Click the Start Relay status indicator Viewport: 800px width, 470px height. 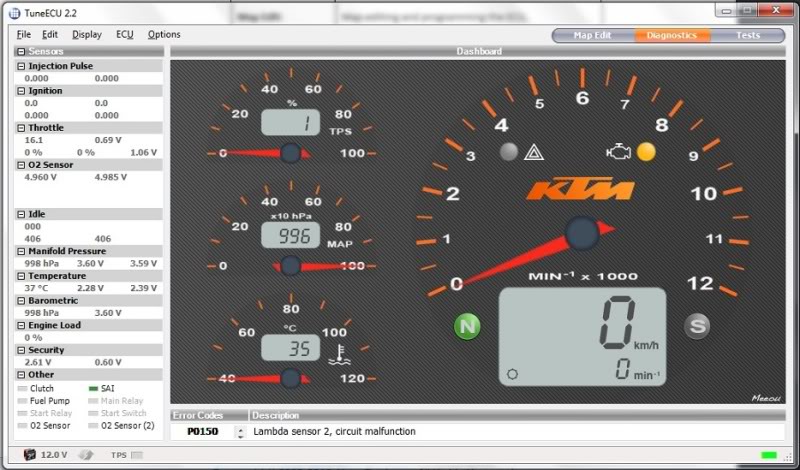[x=22, y=413]
